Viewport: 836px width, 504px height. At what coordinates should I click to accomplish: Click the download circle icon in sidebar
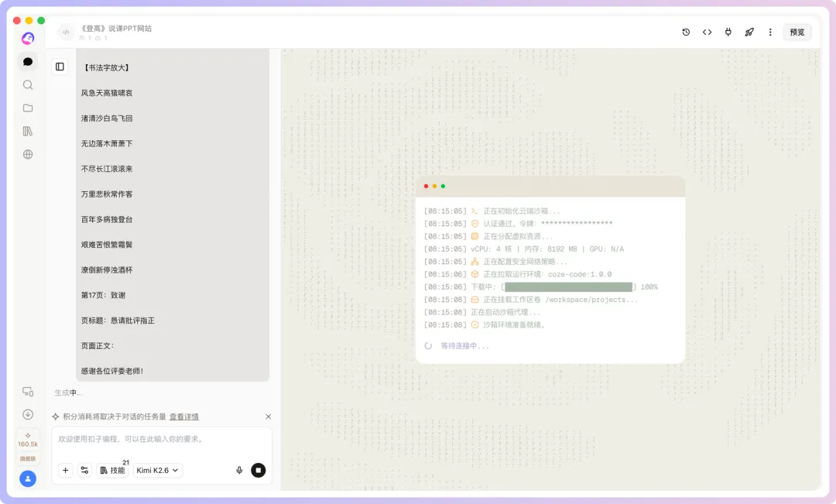point(28,414)
